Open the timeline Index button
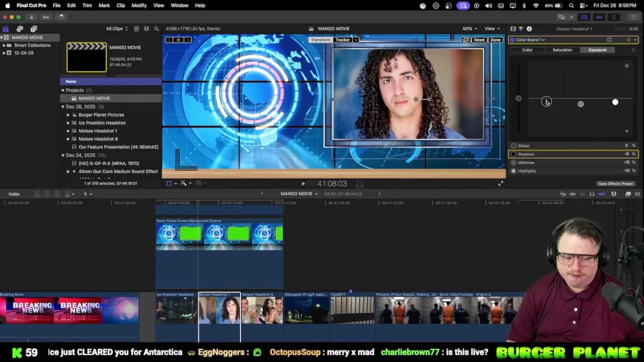Viewport: 644px width, 362px height. coord(14,194)
